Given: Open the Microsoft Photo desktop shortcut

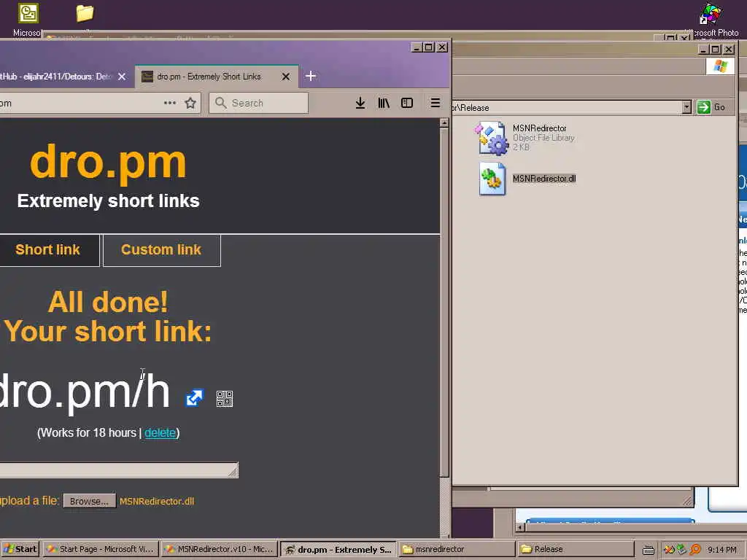Looking at the screenshot, I should click(x=711, y=15).
